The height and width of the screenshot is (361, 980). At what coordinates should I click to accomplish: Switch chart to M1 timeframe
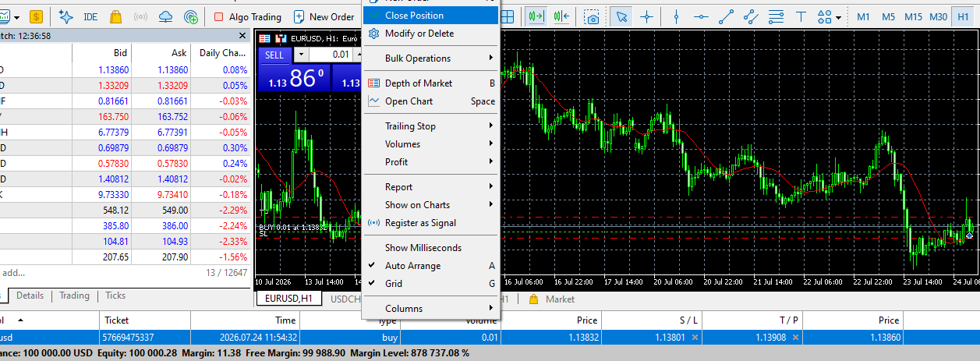[x=863, y=16]
